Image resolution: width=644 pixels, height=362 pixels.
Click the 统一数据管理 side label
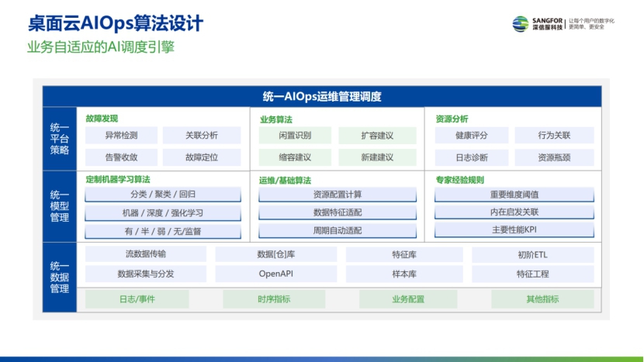click(59, 277)
